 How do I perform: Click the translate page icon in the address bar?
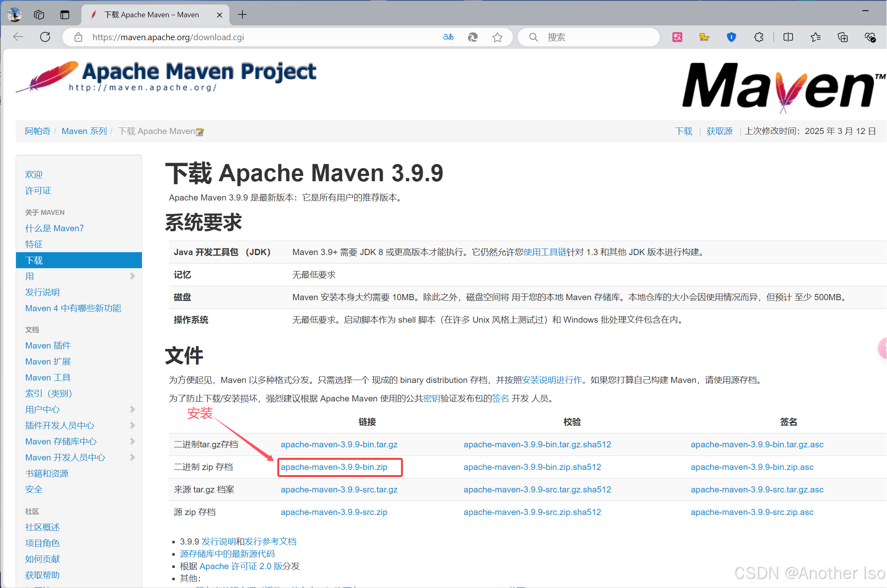(448, 37)
